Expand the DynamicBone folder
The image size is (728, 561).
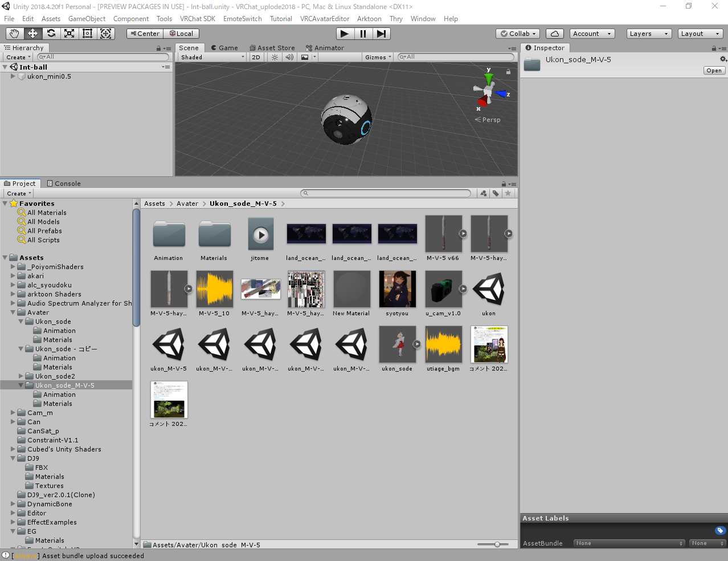[13, 504]
